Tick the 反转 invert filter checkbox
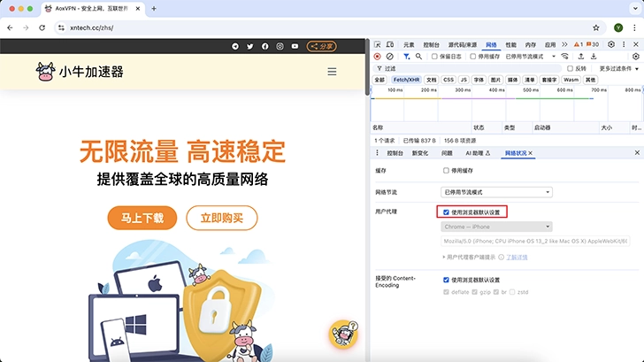Screen dimensions: 644x362 pyautogui.click(x=570, y=68)
